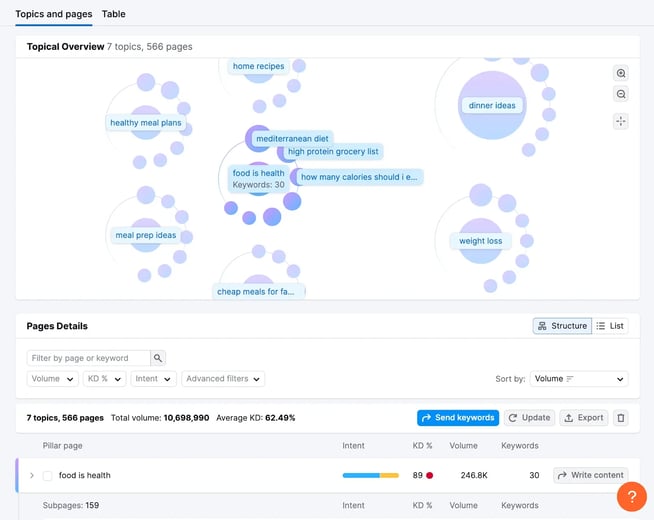This screenshot has width=654, height=520.
Task: Open the Volume filter dropdown
Action: click(53, 379)
